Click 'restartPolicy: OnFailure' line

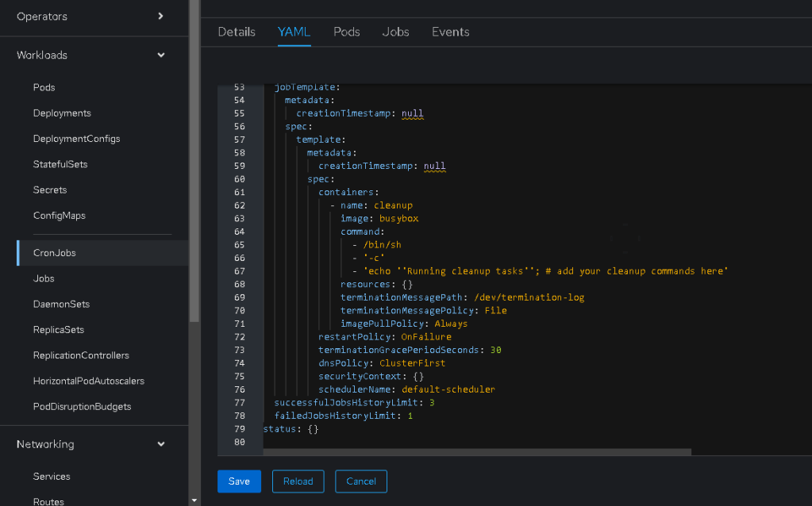coord(385,336)
